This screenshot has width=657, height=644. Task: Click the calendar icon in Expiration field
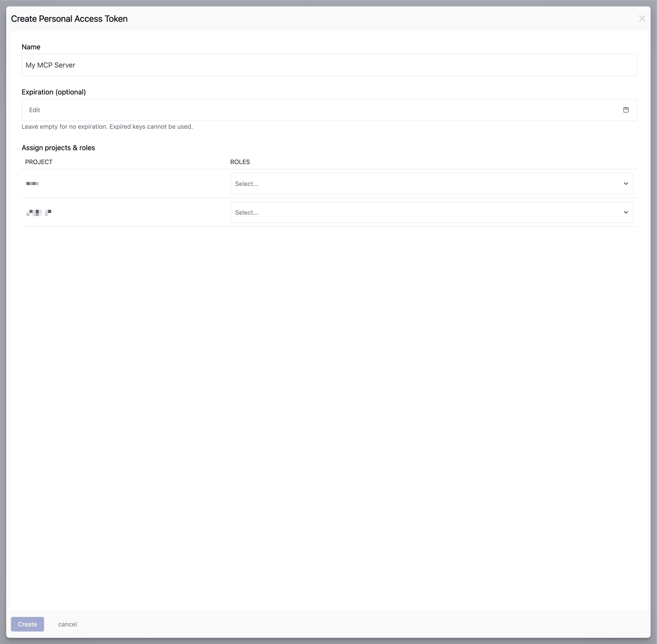click(x=626, y=110)
